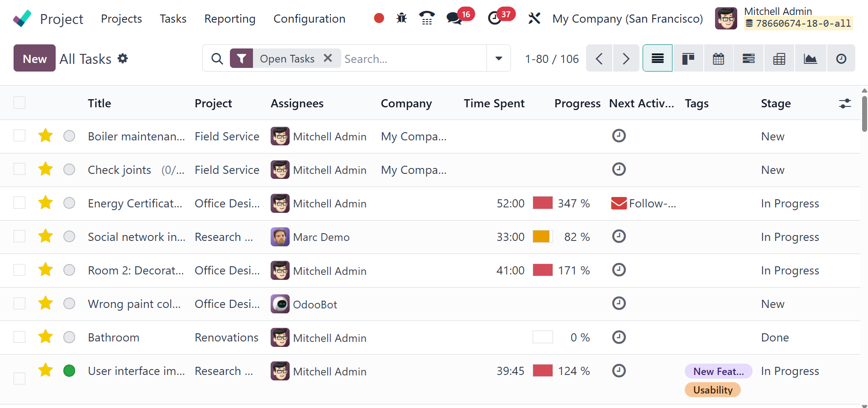
Task: Open the Reporting menu
Action: coord(230,19)
